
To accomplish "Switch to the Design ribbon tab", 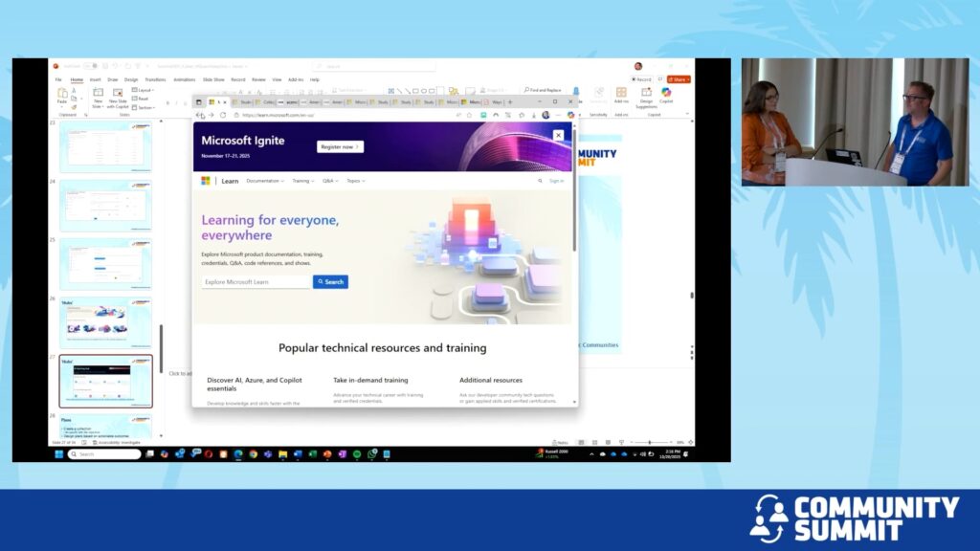I will click(x=131, y=79).
